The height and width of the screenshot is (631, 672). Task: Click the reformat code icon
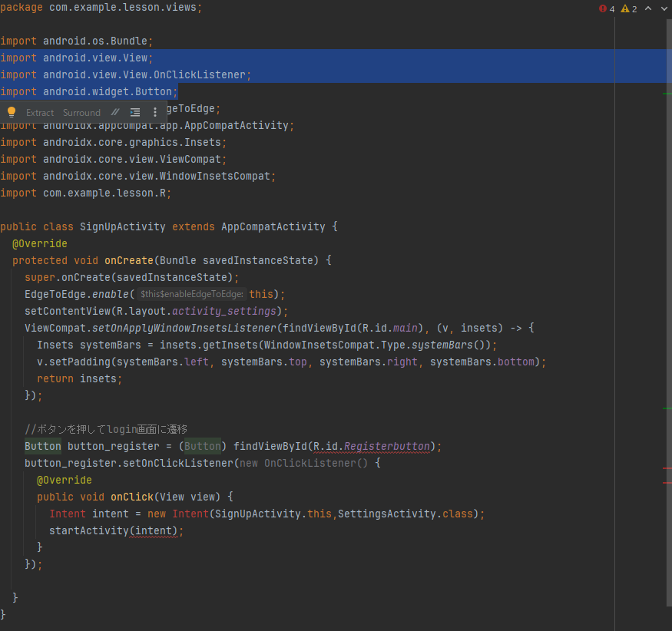[135, 112]
